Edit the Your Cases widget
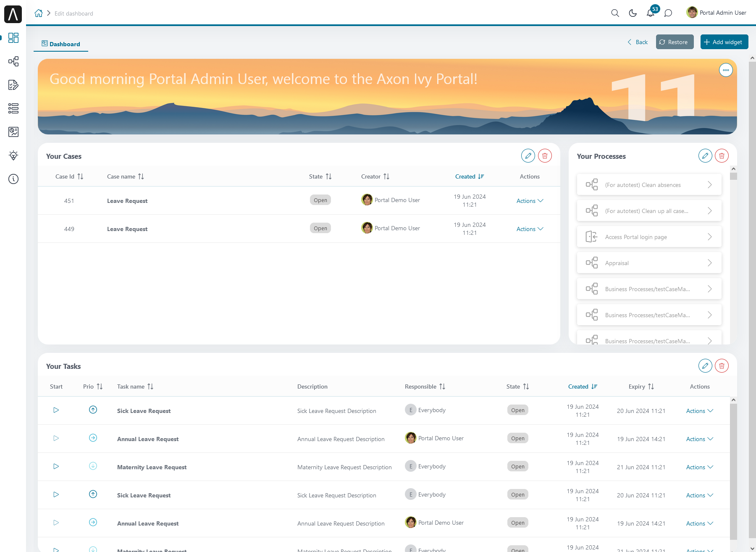The width and height of the screenshot is (756, 552). [x=528, y=156]
